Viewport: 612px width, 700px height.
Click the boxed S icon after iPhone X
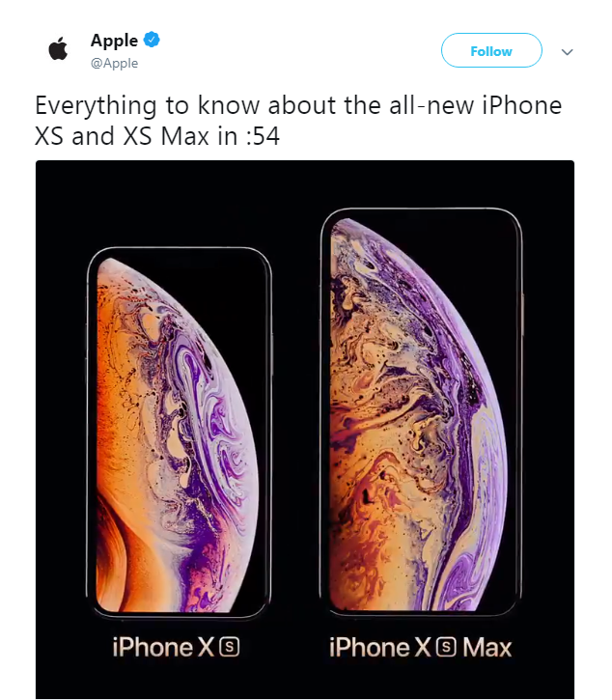230,647
